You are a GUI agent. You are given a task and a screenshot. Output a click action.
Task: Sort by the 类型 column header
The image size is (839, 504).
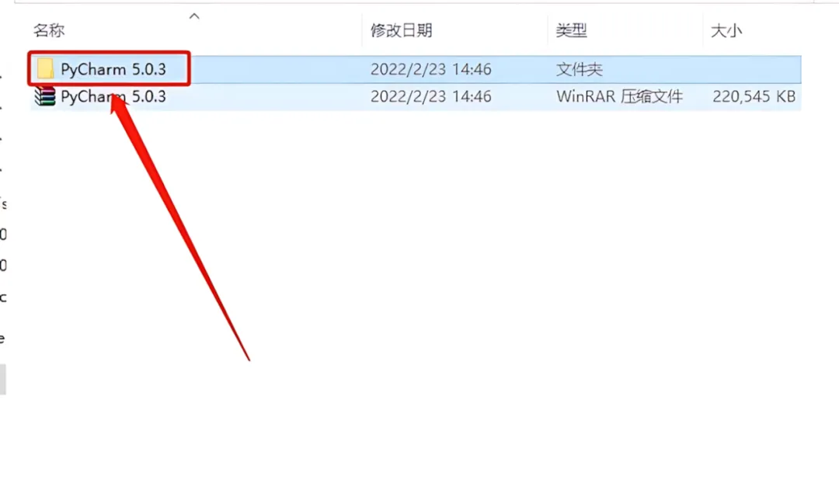[572, 30]
